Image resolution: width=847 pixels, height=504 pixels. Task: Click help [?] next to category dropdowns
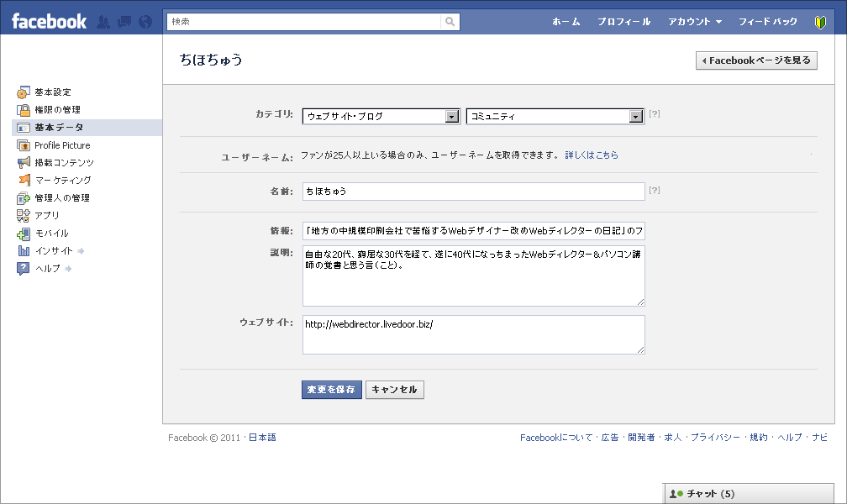[x=654, y=113]
